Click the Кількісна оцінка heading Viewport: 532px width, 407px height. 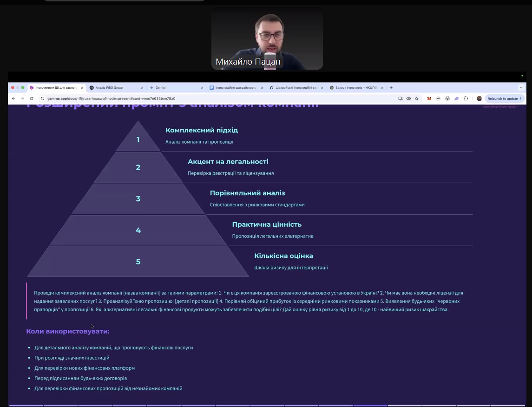[283, 256]
